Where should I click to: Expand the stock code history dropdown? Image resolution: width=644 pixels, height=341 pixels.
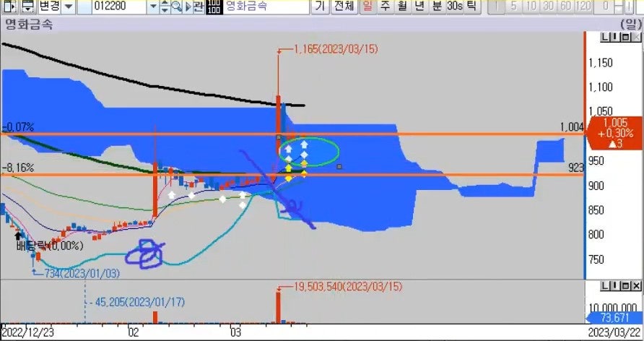click(x=154, y=7)
